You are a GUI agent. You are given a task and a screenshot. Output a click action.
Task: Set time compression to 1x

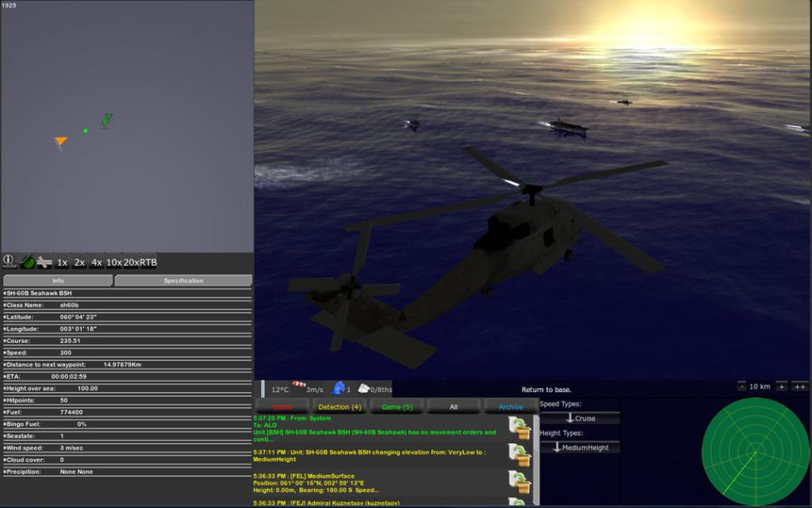tap(62, 262)
